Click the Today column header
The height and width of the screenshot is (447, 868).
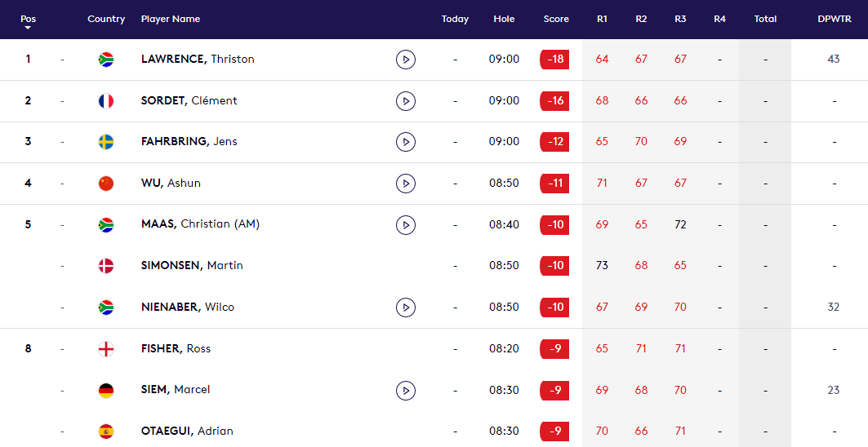pyautogui.click(x=455, y=19)
